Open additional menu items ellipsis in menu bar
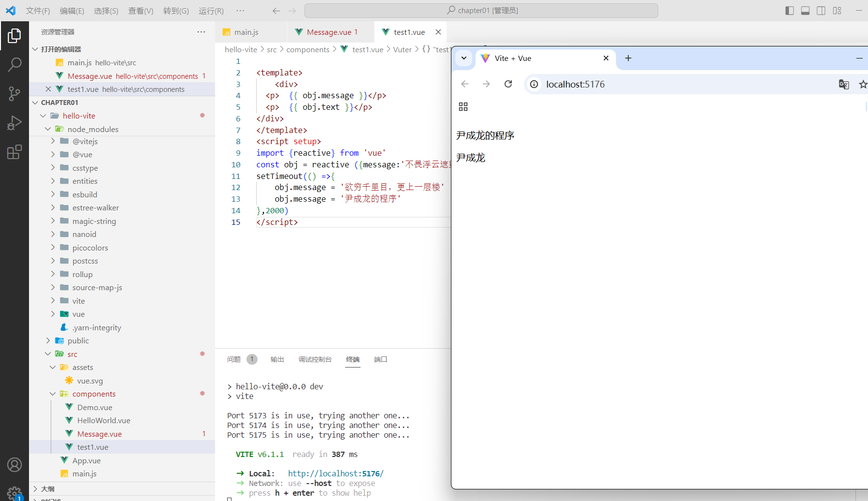 pos(240,11)
